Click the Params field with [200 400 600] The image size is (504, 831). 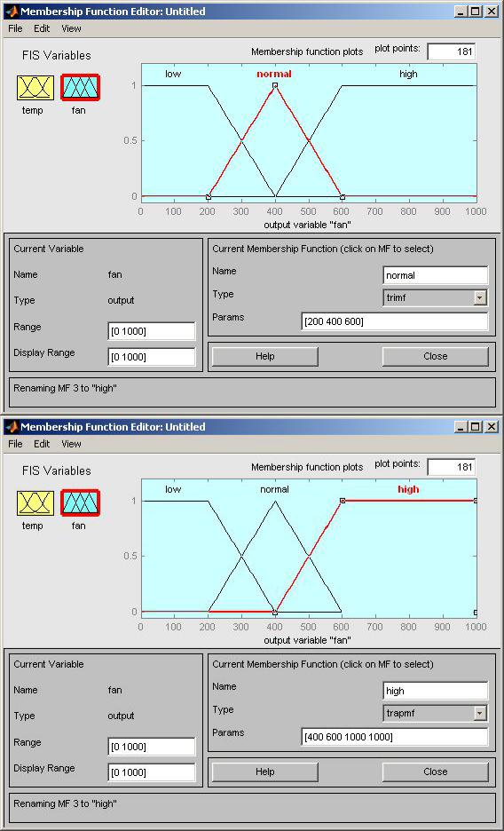tap(394, 321)
